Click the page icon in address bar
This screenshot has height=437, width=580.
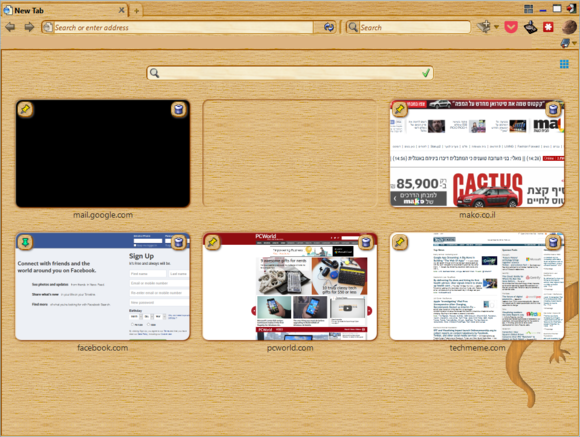pyautogui.click(x=48, y=27)
